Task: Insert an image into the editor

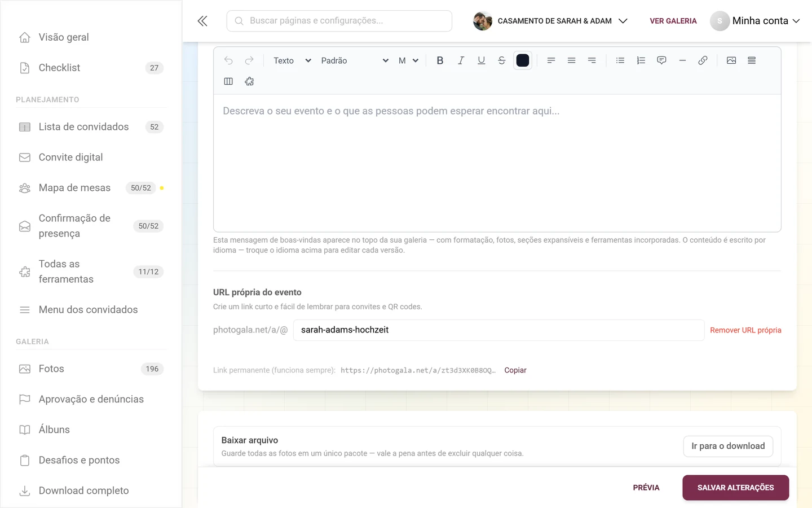Action: click(731, 60)
